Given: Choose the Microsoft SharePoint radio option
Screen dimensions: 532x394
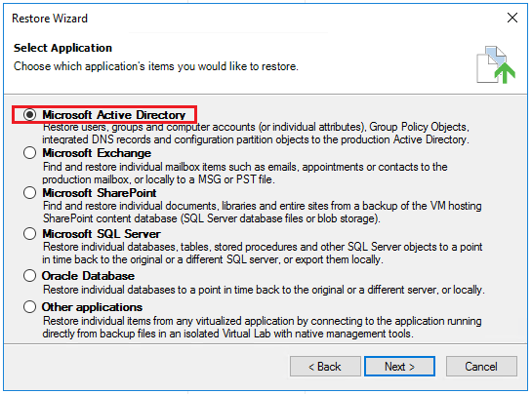Looking at the screenshot, I should coord(30,193).
